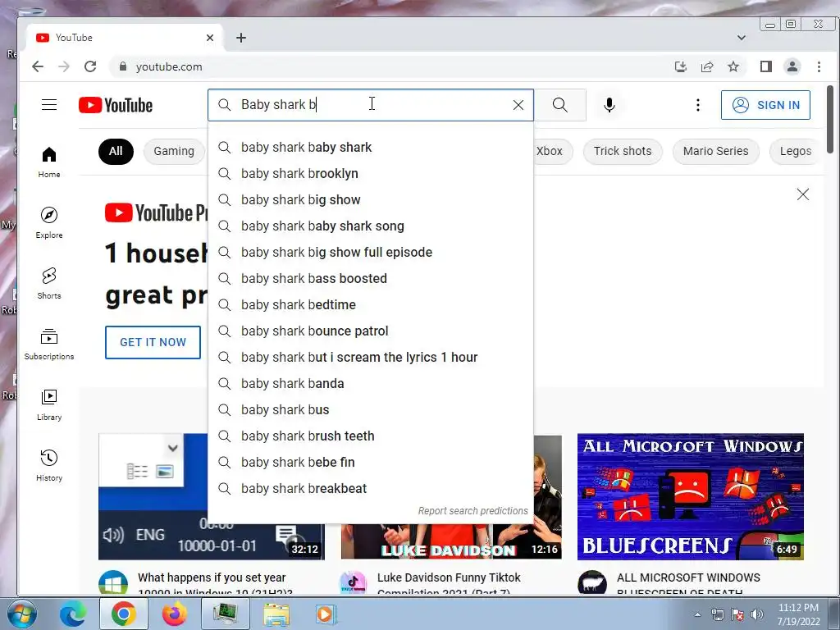The height and width of the screenshot is (630, 840).
Task: Open the Chrome profile avatar
Action: [792, 66]
